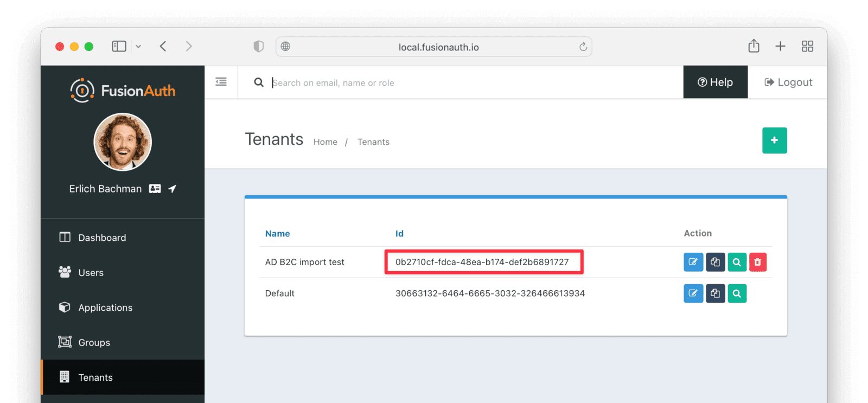
Task: Click the Tenants building icon
Action: (x=65, y=376)
